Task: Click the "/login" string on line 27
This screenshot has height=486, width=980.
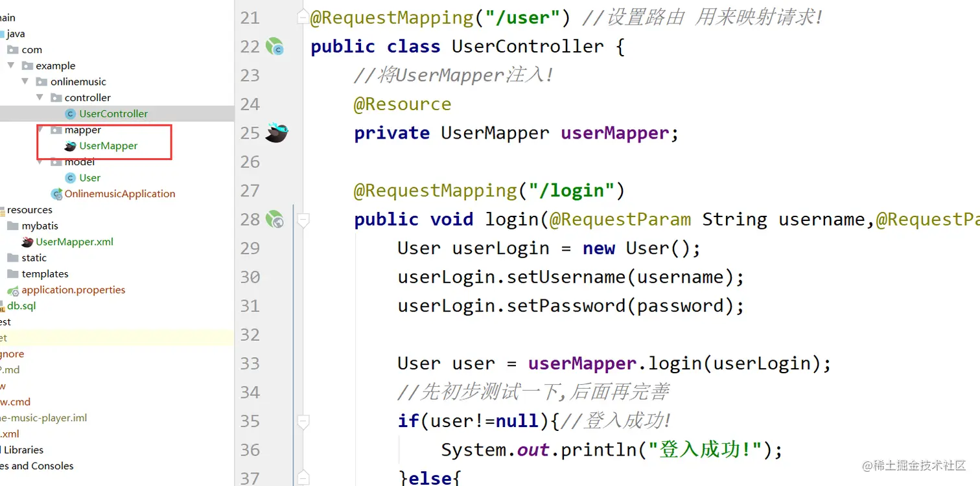Action: 571,191
